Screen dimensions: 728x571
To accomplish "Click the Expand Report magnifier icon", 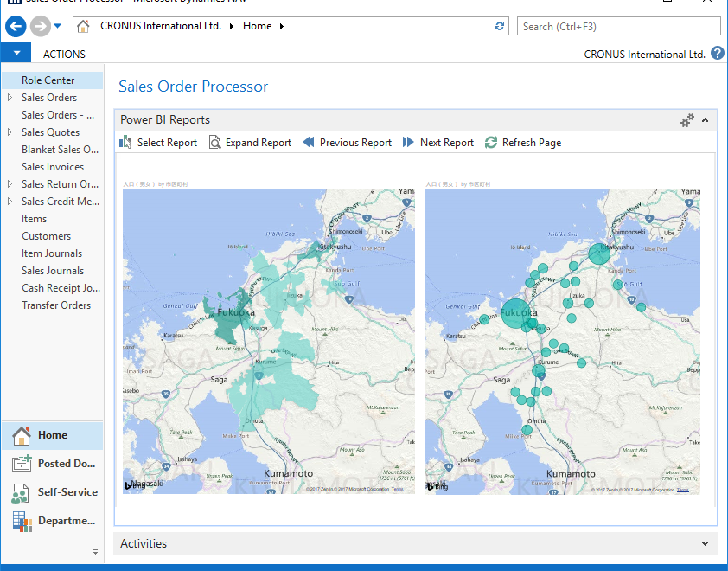I will coord(214,142).
